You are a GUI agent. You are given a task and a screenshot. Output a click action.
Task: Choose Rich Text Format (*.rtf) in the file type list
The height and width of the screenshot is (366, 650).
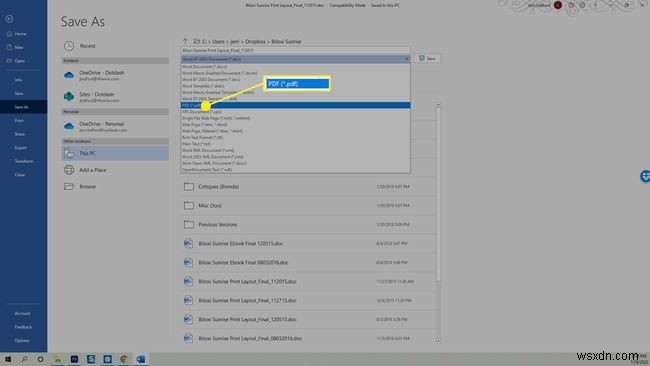(x=296, y=137)
